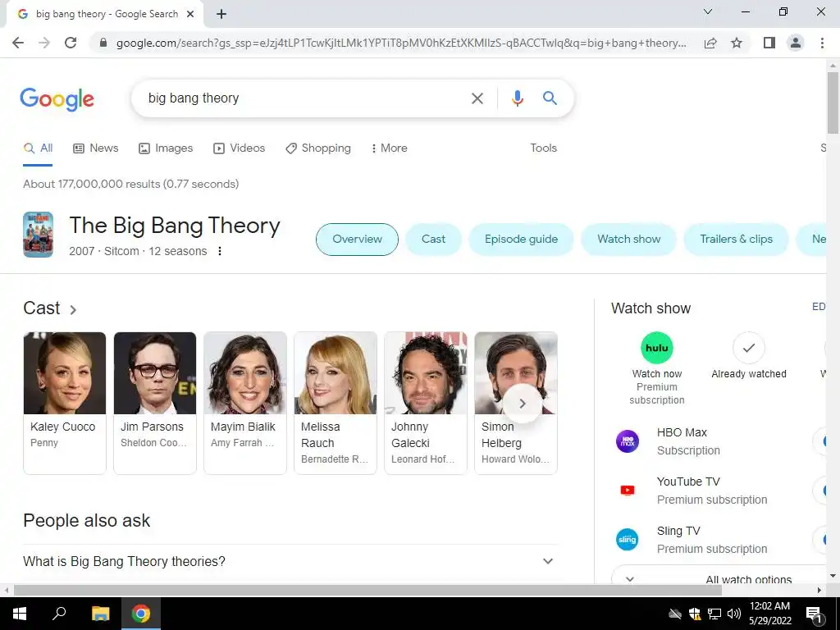840x630 pixels.
Task: Open the browser side panel icon
Action: (x=769, y=43)
